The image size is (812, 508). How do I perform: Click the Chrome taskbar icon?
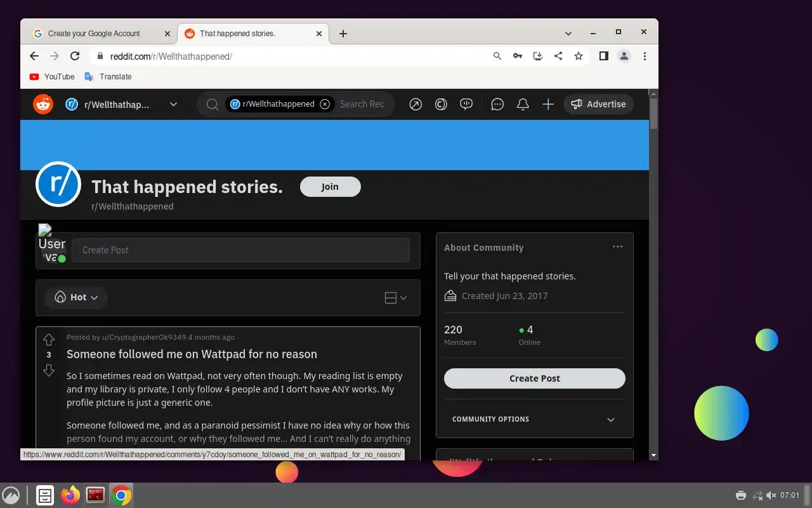[121, 495]
